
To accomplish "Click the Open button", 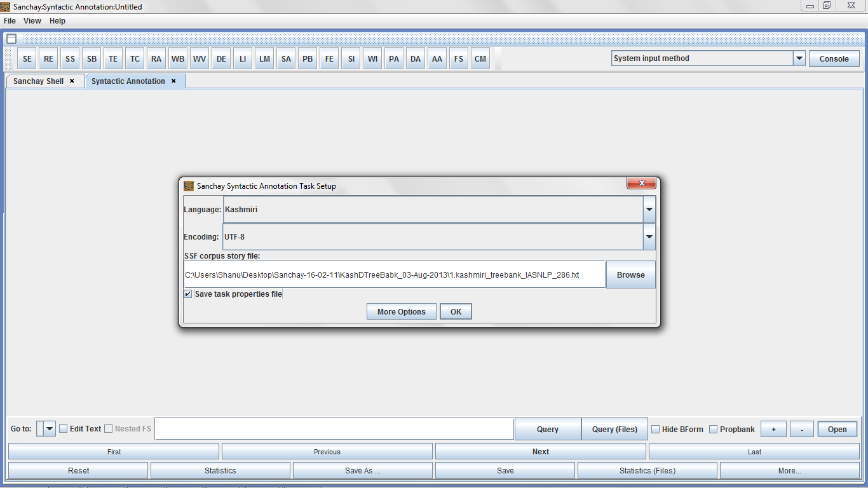I will [x=837, y=430].
